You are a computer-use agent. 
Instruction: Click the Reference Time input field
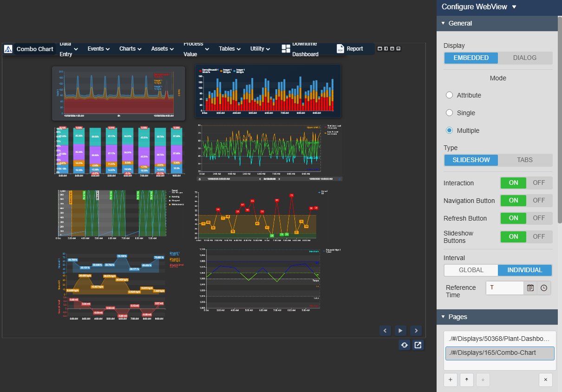pos(505,288)
